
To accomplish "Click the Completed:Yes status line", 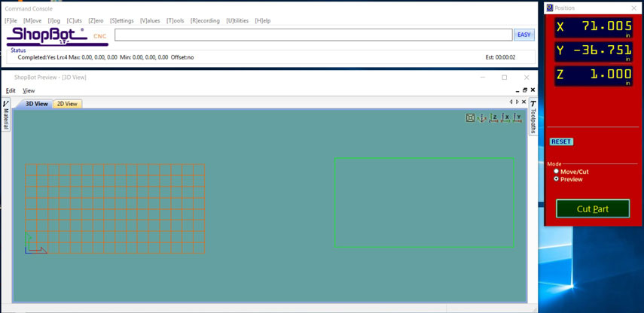I will point(105,57).
